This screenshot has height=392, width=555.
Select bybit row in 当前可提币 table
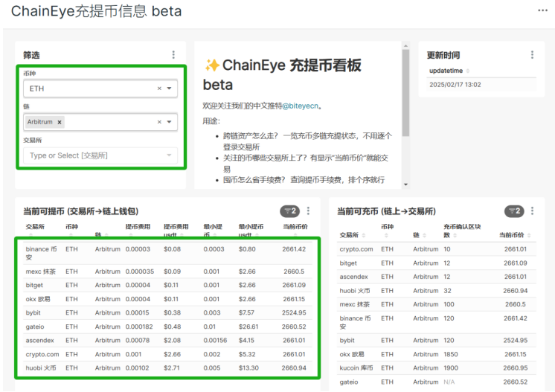(168, 312)
